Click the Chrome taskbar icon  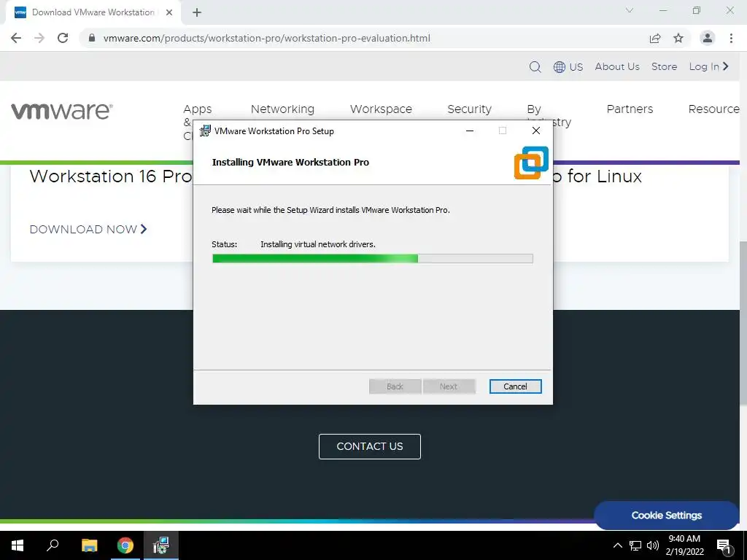tap(125, 545)
